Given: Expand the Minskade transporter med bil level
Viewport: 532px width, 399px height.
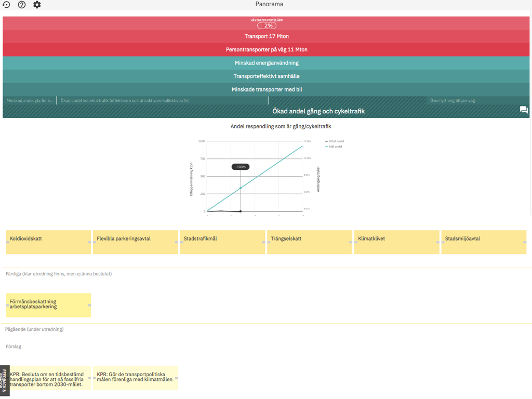Looking at the screenshot, I should (266, 89).
